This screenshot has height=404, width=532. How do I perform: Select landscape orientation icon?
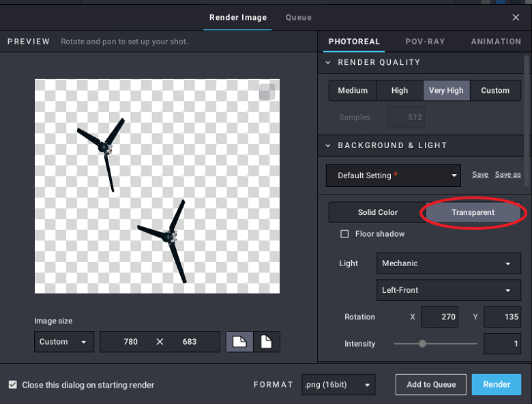coord(239,341)
